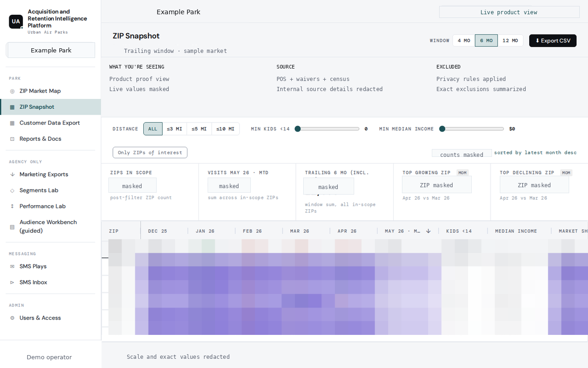The width and height of the screenshot is (588, 368).
Task: Open Marketing Exports download arrow icon
Action: click(x=12, y=175)
